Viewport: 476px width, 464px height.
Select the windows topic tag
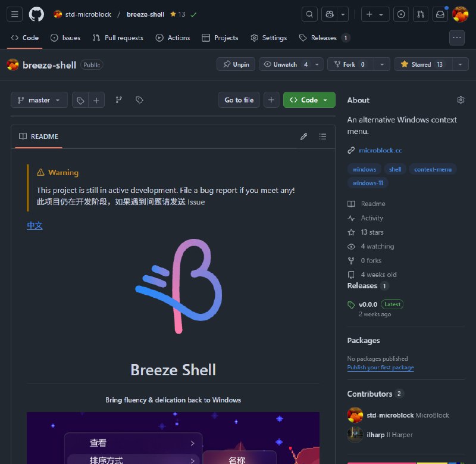[x=364, y=169]
